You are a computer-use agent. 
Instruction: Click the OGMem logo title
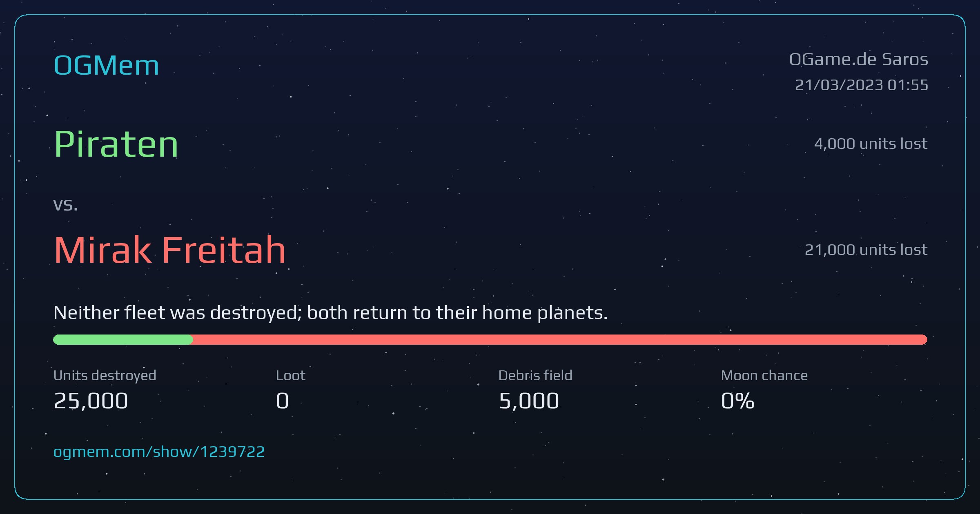[106, 65]
